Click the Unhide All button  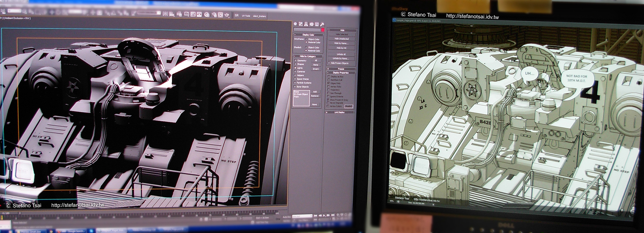(341, 54)
